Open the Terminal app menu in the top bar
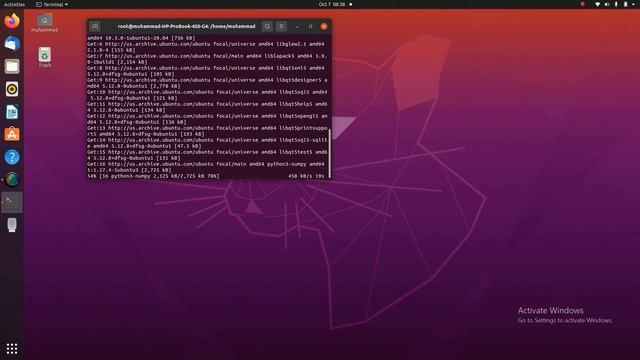Screen dimensions: 640x360 (x=52, y=4)
